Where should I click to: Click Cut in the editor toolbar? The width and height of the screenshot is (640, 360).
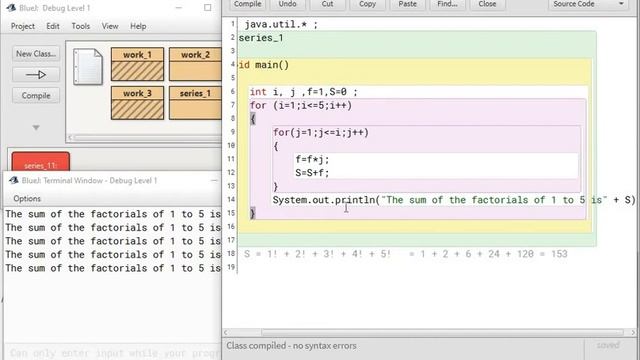pos(327,4)
